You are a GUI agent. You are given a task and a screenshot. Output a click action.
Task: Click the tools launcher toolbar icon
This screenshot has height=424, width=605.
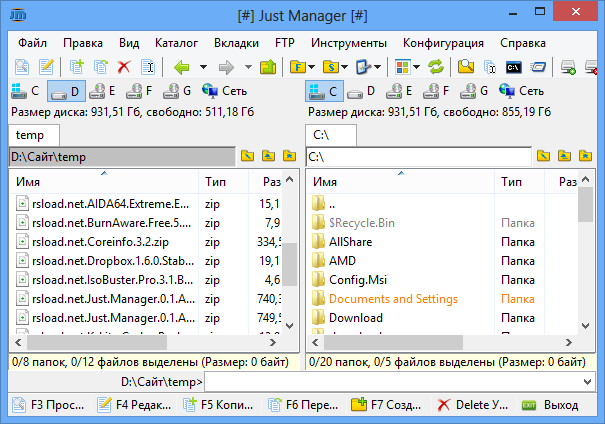pos(363,67)
